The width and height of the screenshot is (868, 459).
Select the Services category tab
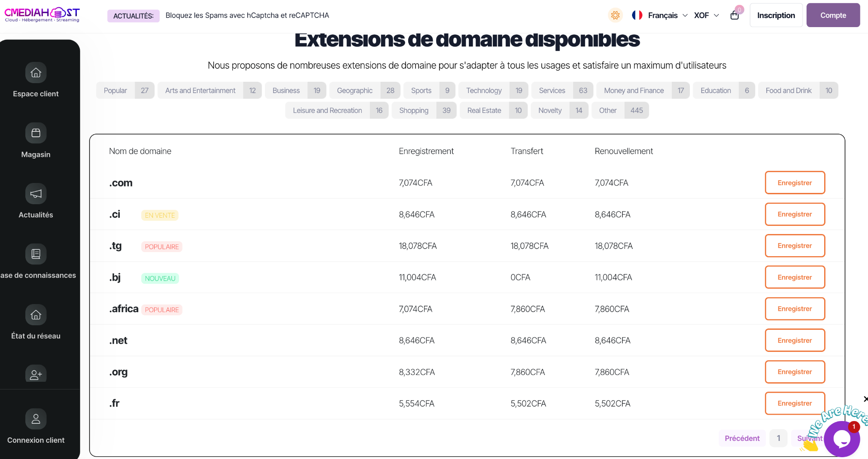(x=562, y=90)
